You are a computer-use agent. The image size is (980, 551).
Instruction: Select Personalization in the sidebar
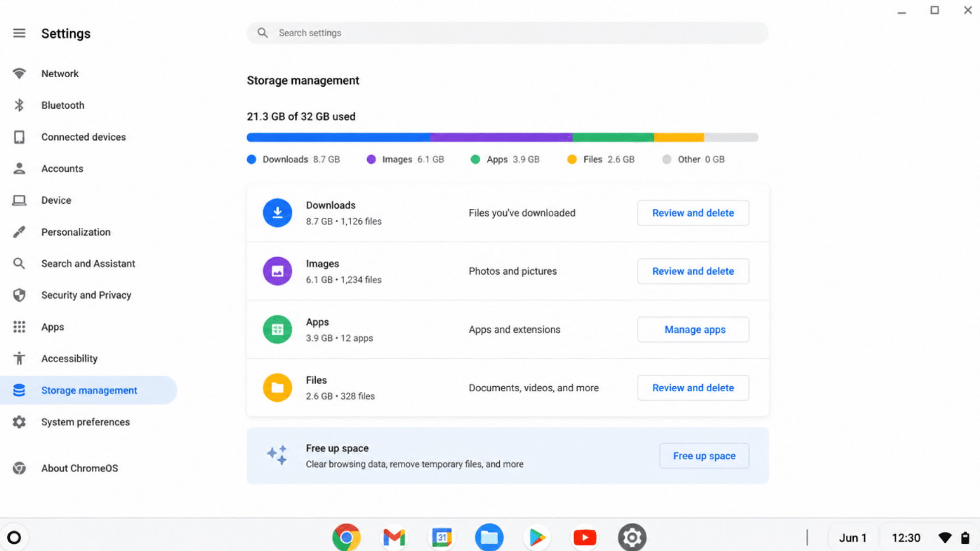[x=76, y=232]
